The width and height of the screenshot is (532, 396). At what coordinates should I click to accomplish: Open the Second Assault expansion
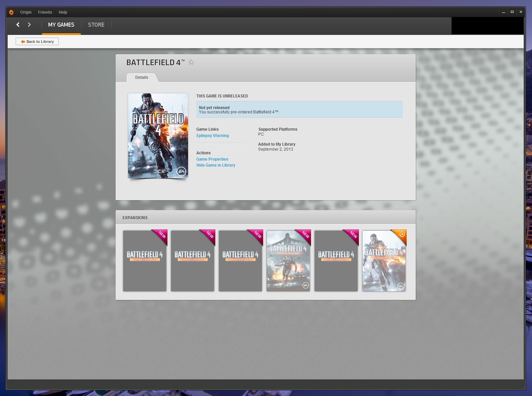tap(336, 261)
